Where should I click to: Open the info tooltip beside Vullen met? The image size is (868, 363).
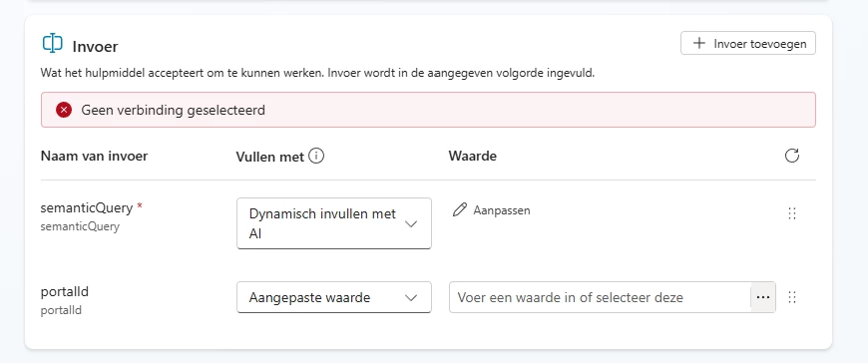(316, 156)
